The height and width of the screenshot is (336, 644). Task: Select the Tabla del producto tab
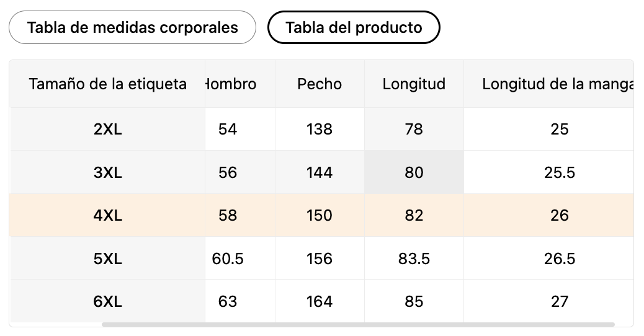354,27
